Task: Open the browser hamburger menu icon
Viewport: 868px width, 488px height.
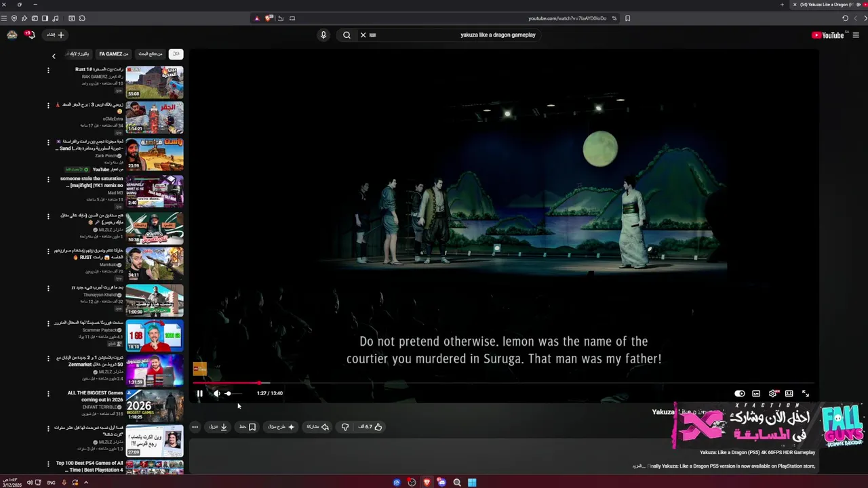Action: pyautogui.click(x=4, y=18)
